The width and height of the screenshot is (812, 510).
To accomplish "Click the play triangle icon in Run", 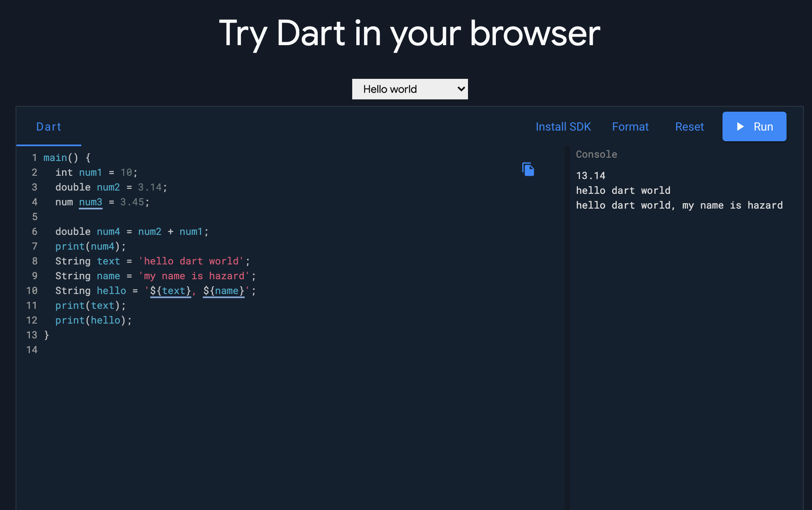I will [x=740, y=126].
